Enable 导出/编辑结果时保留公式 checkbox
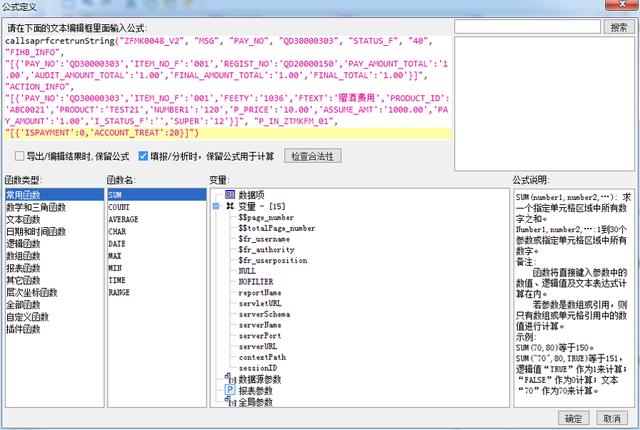Screen dimensions: 640x430 19,156
